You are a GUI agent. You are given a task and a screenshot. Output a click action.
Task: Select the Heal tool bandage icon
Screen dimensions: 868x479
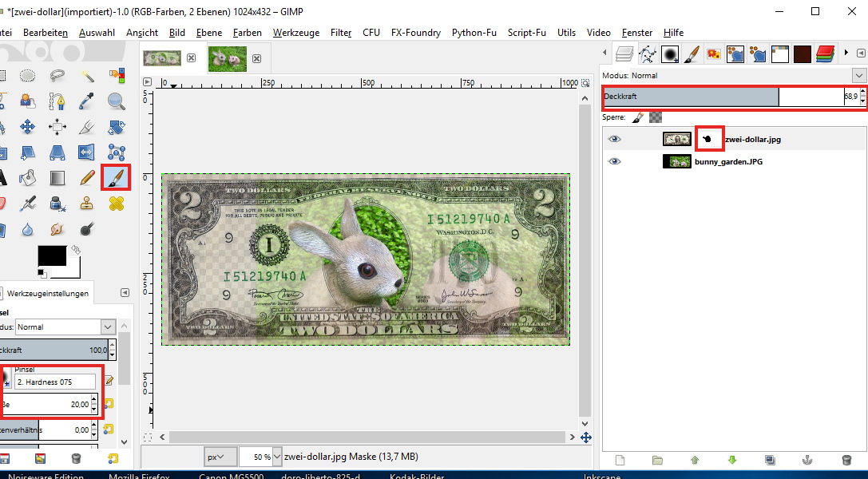pos(117,203)
